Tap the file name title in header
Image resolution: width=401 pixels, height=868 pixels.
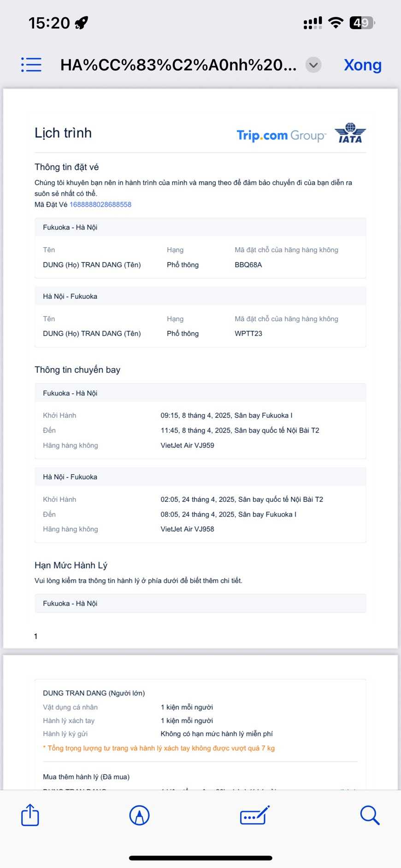[x=178, y=65]
